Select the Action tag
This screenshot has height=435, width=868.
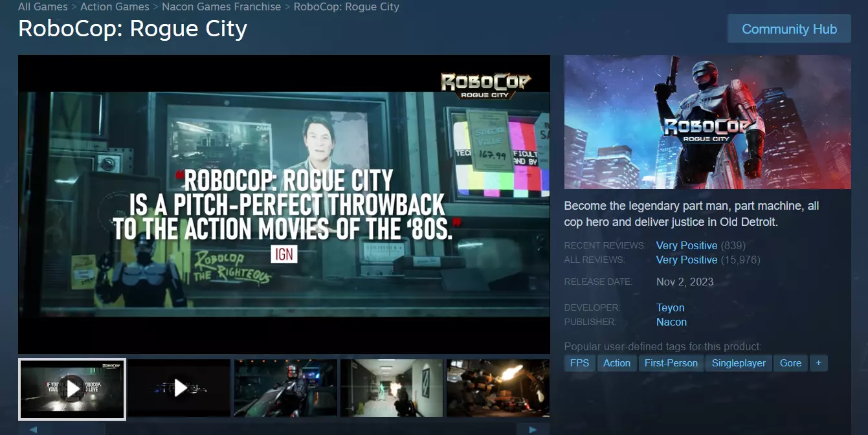coord(617,363)
